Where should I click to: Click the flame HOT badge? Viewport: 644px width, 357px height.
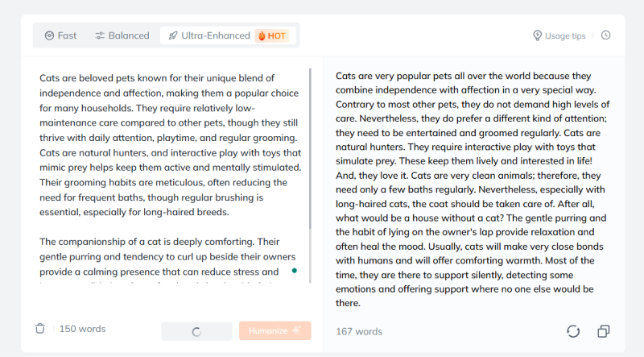click(271, 35)
